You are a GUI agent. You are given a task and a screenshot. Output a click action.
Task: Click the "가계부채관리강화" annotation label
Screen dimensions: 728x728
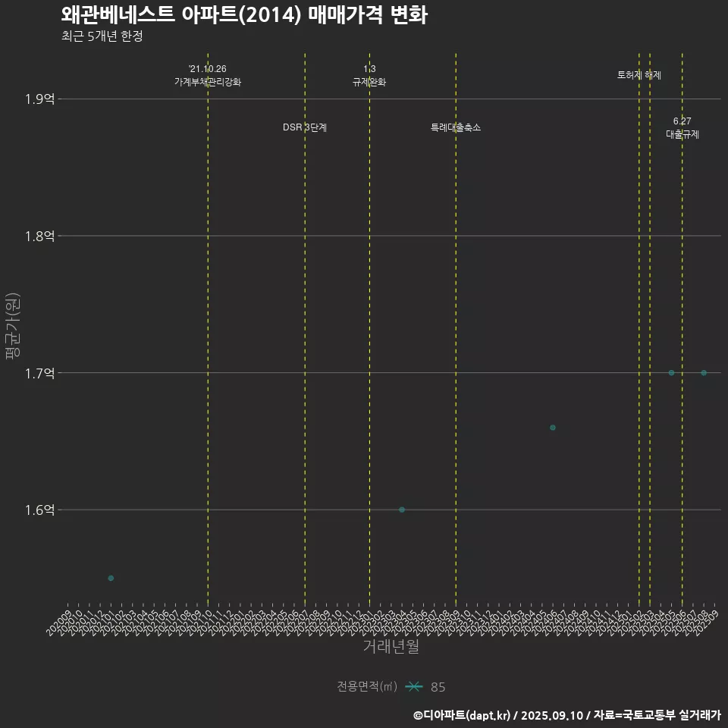(x=208, y=82)
